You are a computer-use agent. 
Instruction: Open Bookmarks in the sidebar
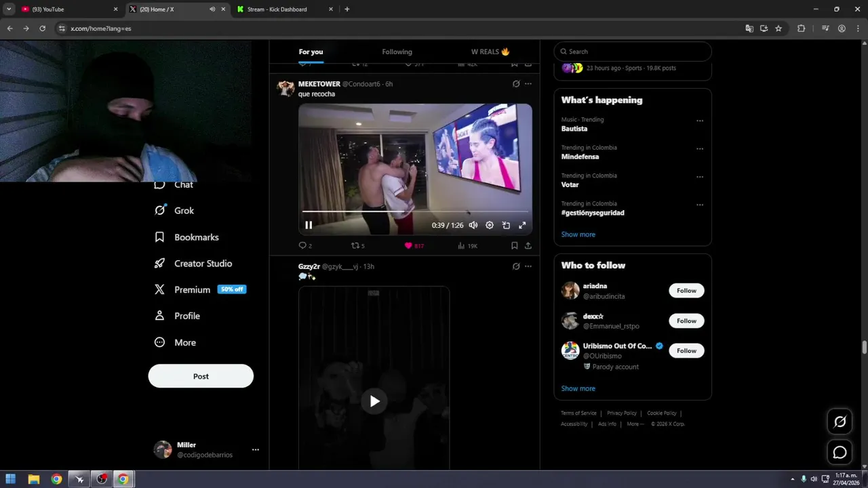point(187,237)
